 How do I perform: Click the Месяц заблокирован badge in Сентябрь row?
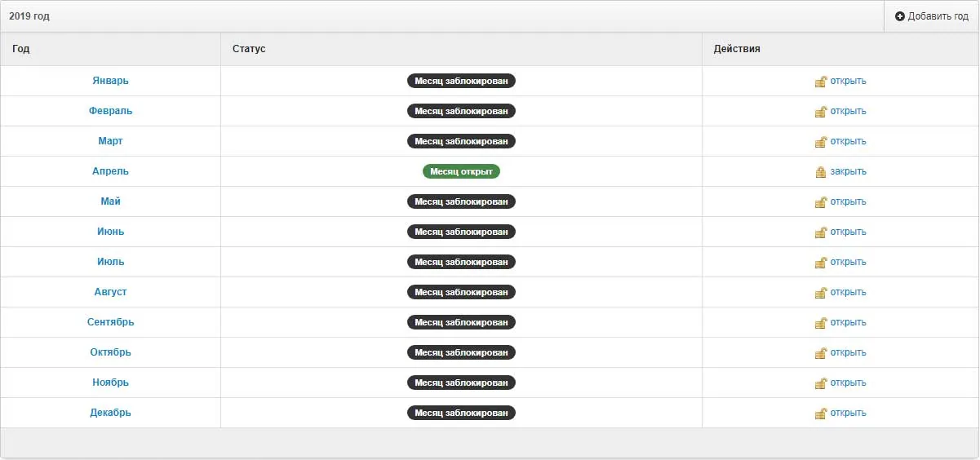click(461, 322)
